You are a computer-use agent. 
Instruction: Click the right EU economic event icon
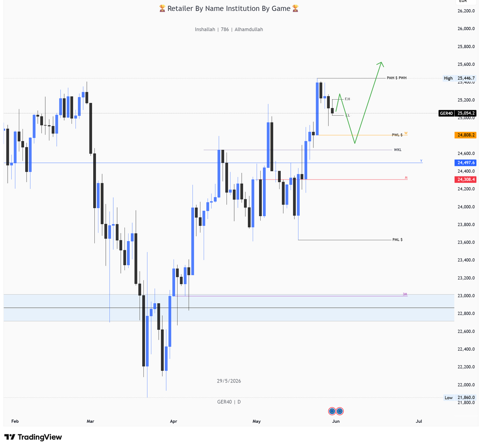(340, 411)
